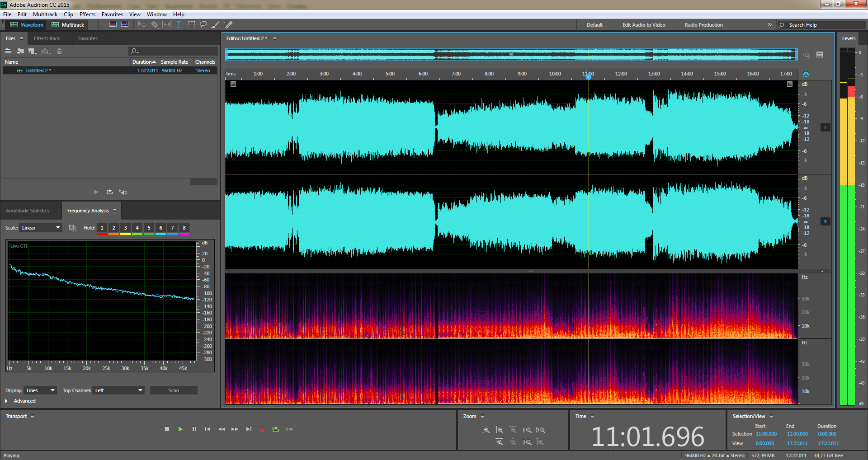This screenshot has height=460, width=868.
Task: Show the spectral pitch display
Action: (125, 24)
